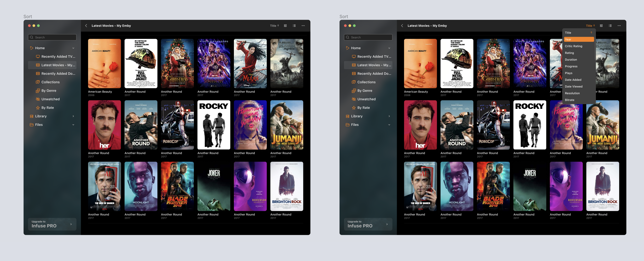
Task: Select Year in the sort dropdown menu
Action: (x=579, y=40)
